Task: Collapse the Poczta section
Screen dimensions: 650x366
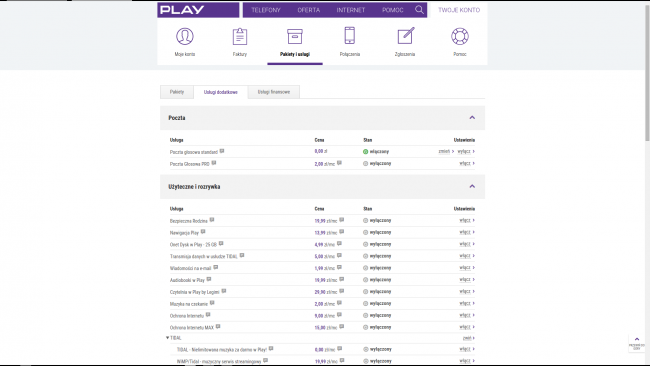Action: click(x=472, y=118)
